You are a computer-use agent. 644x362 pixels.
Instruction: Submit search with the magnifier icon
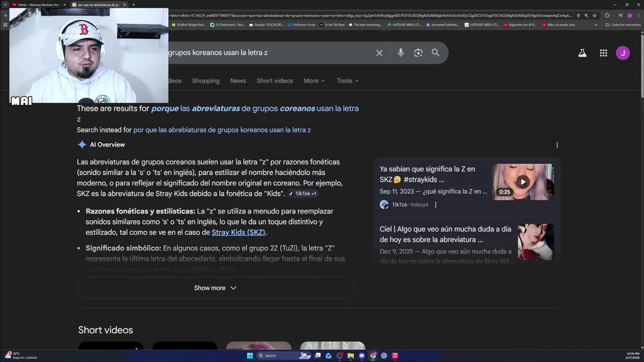(436, 53)
